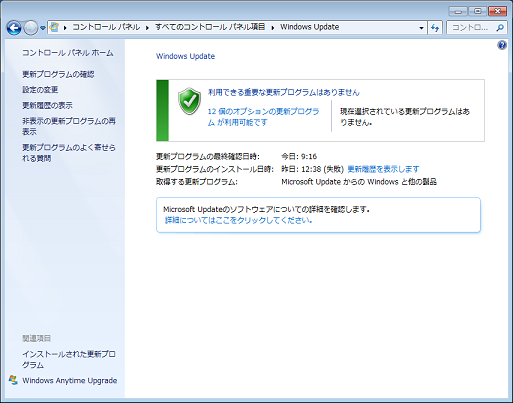Image resolution: width=513 pixels, height=403 pixels.
Task: Click the magnifier search icon
Action: coord(500,28)
